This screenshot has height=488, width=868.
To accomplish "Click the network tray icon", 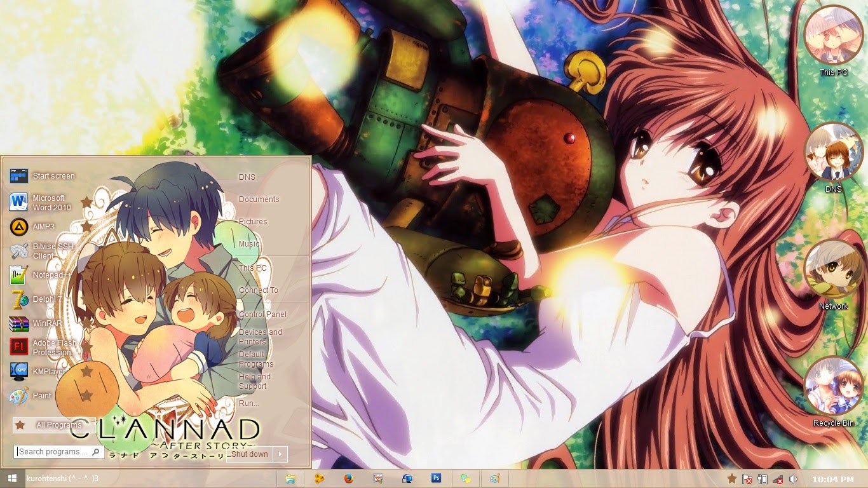I will [778, 479].
